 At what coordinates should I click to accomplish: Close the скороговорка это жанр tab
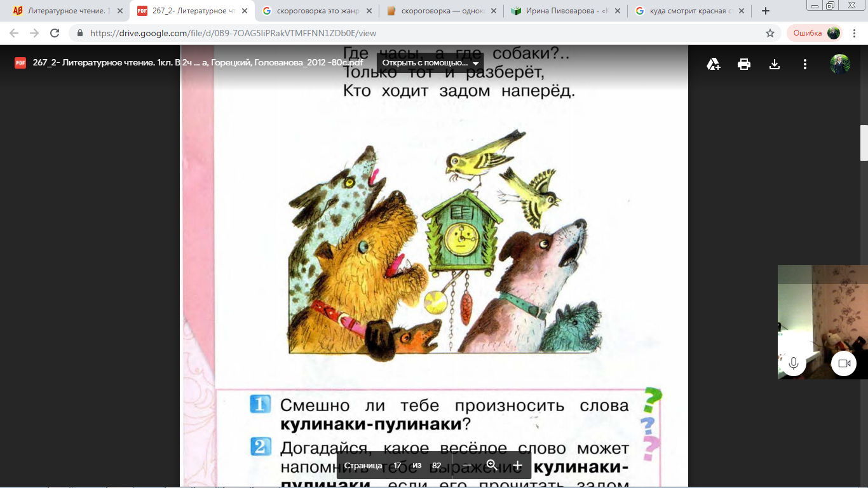click(368, 11)
